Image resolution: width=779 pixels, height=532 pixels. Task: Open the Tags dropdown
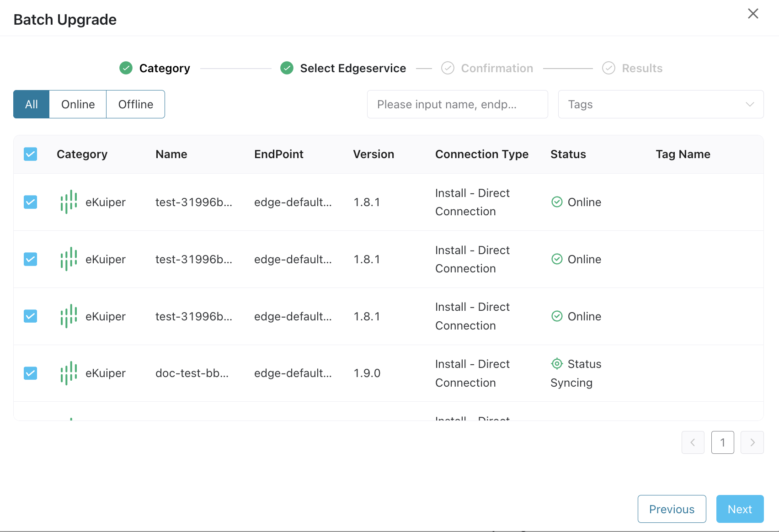point(661,104)
